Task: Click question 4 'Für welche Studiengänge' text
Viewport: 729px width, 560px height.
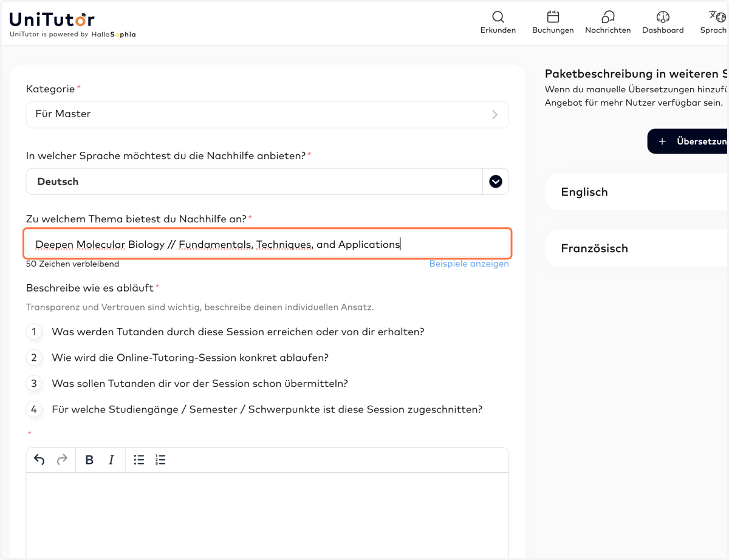Action: [x=267, y=409]
